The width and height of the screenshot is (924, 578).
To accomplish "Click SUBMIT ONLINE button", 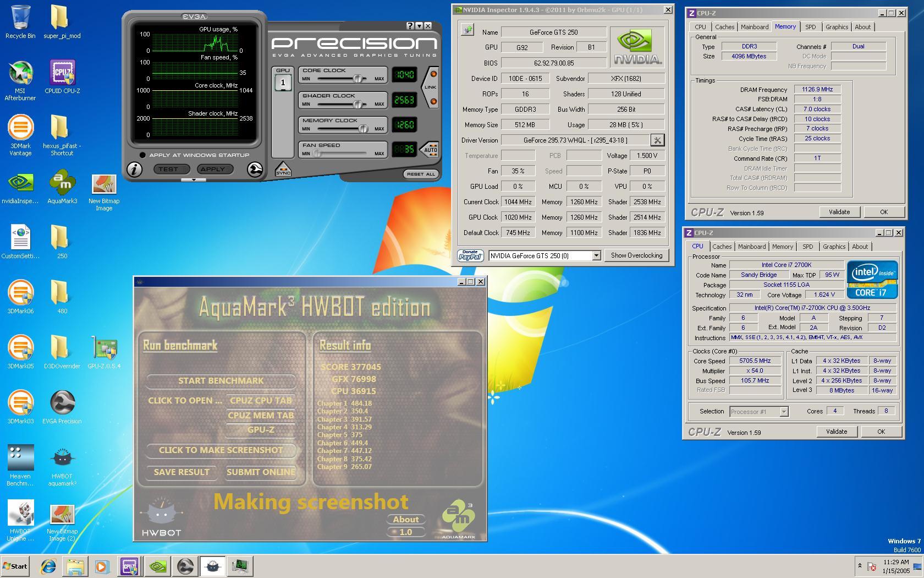I will pos(261,472).
